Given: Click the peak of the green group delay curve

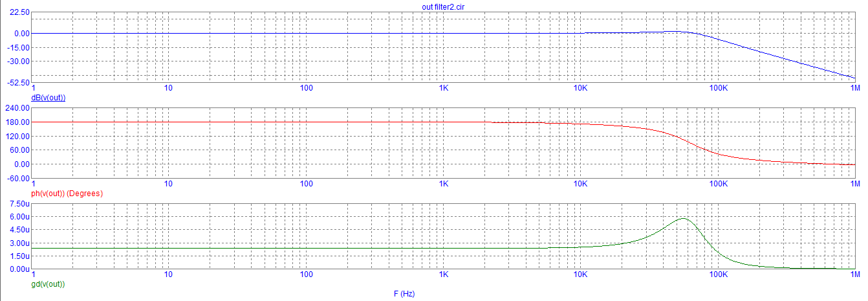Looking at the screenshot, I should [684, 219].
